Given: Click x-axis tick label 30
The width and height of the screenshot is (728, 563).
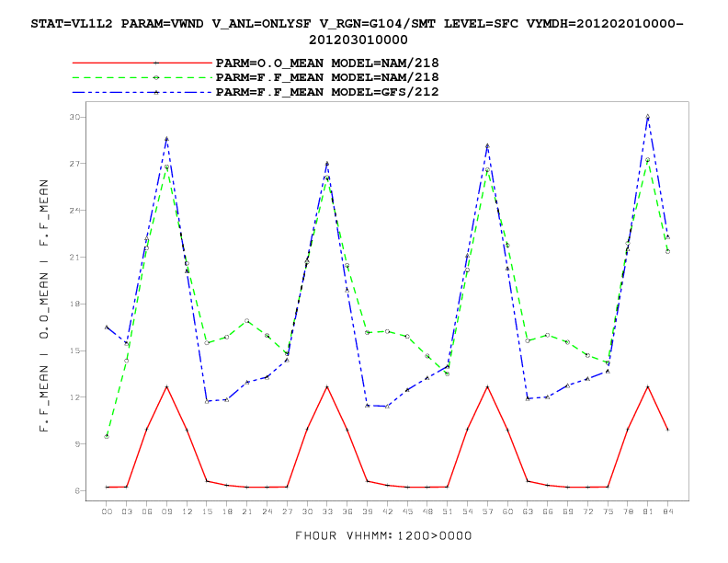Looking at the screenshot, I should (307, 511).
